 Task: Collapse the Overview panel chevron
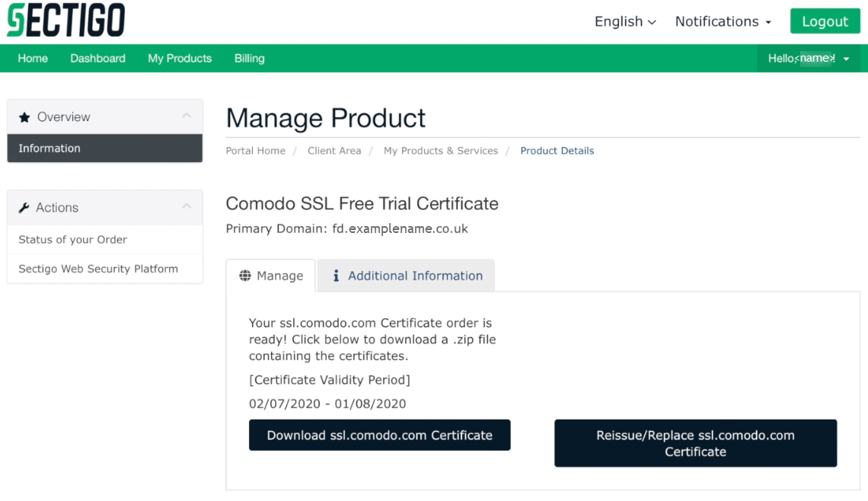187,116
